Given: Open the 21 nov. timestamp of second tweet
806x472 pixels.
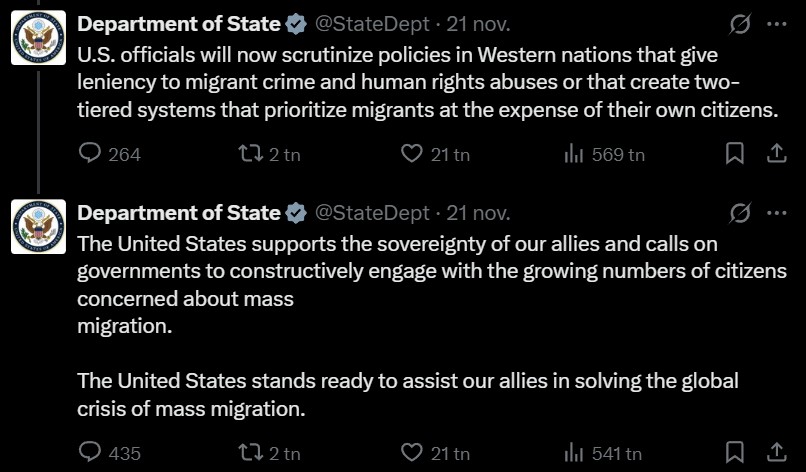Looking at the screenshot, I should click(x=478, y=213).
